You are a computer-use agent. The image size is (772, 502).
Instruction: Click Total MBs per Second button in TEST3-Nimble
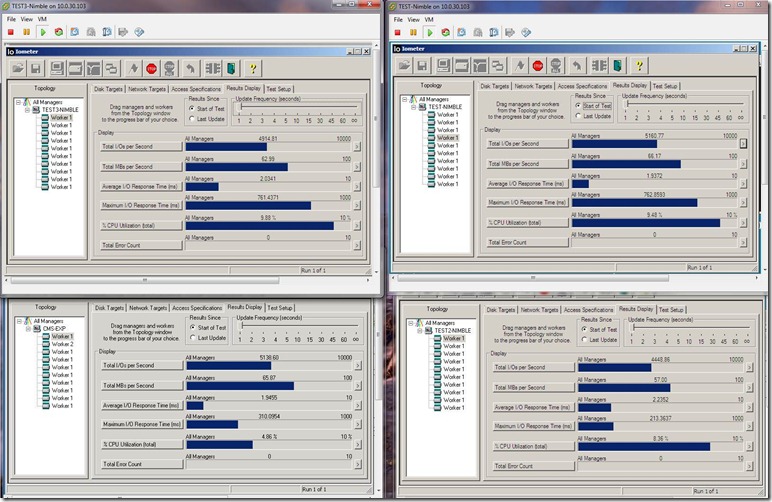tap(140, 165)
